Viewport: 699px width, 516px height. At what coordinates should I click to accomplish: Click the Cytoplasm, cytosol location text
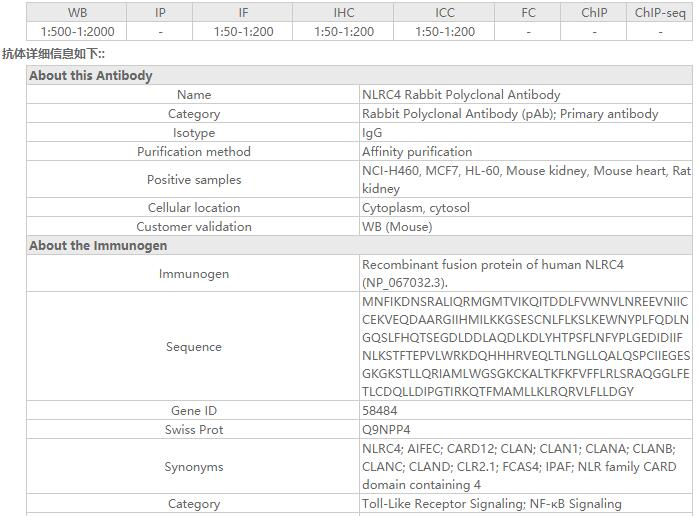[x=416, y=208]
